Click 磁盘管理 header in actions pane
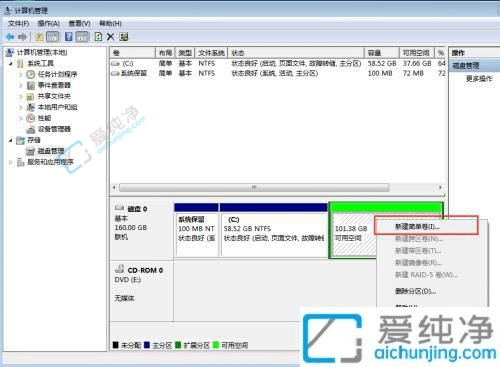 tap(474, 65)
